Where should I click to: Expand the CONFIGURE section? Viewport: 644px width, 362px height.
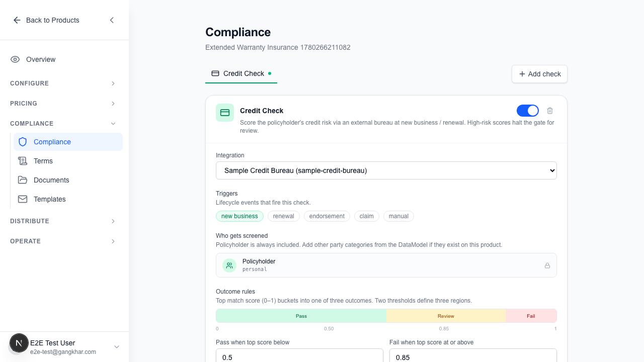click(63, 83)
